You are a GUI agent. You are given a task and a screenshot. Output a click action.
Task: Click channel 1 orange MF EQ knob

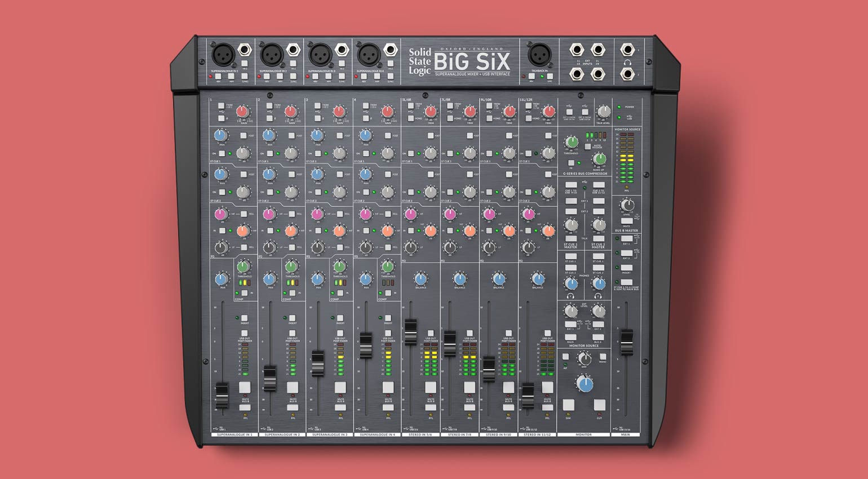pyautogui.click(x=243, y=230)
